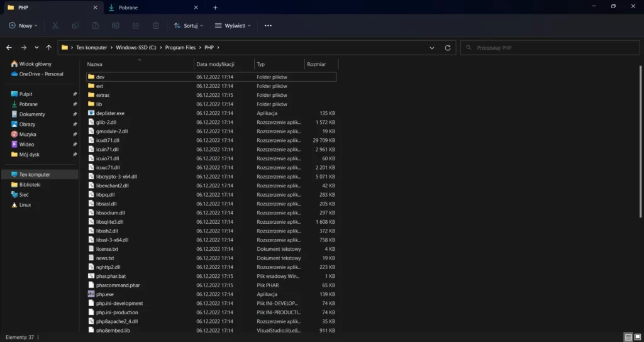This screenshot has width=644, height=342.
Task: Click Ten komputer in the breadcrumb
Action: (92, 48)
